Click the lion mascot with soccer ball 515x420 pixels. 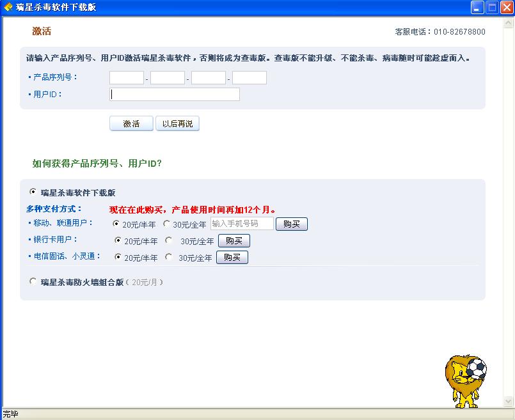[x=465, y=381]
